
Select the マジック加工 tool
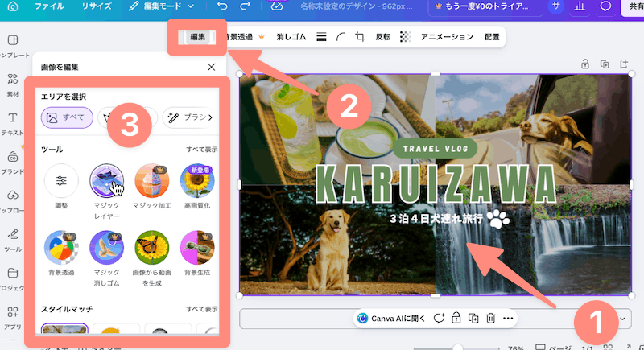click(x=152, y=187)
